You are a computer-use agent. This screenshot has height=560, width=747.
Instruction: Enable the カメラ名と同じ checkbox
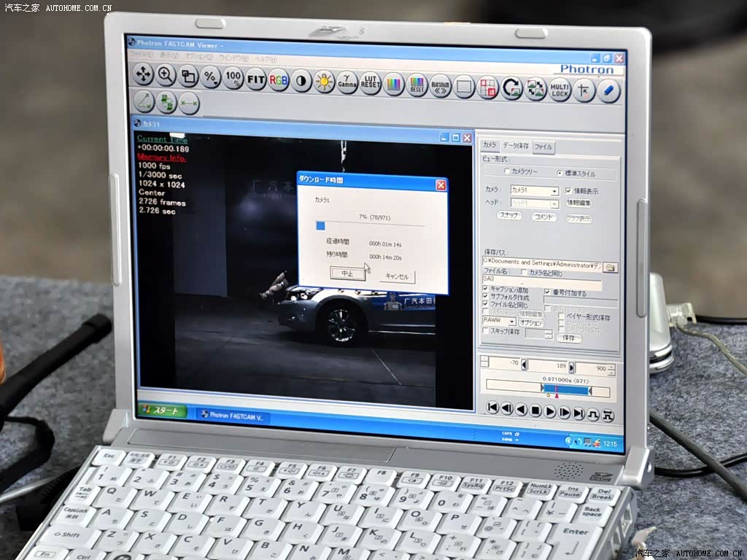tap(524, 273)
